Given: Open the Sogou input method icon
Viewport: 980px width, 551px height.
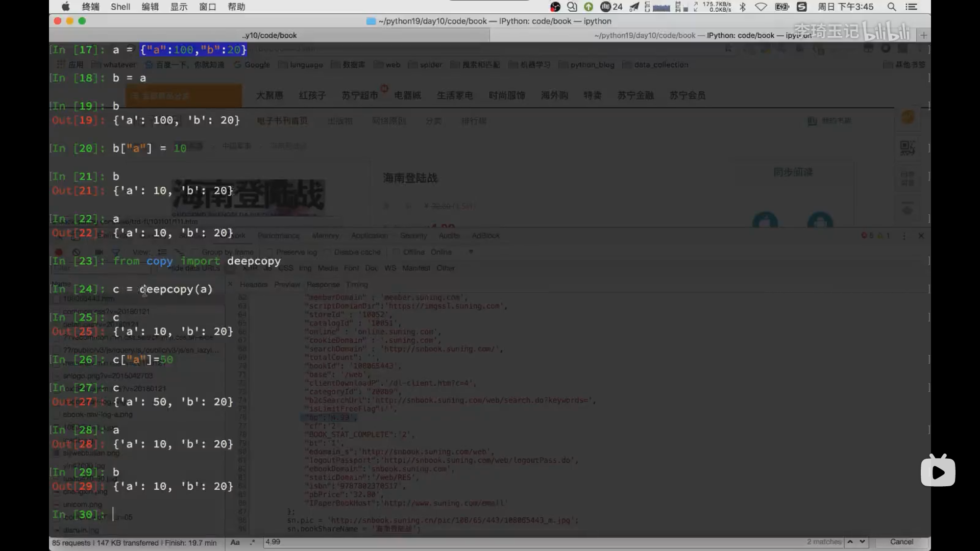Looking at the screenshot, I should pos(802,7).
